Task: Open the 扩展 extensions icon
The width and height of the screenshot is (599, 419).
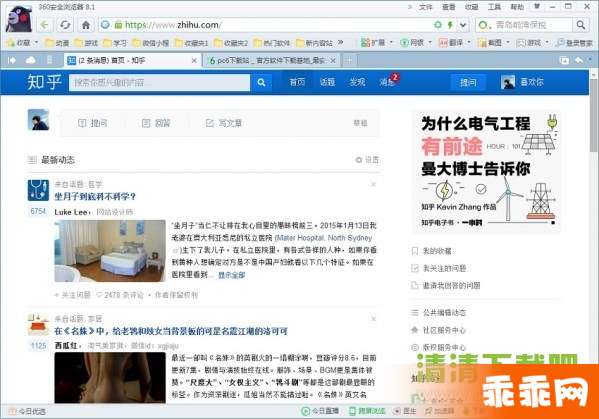Action: coord(373,43)
